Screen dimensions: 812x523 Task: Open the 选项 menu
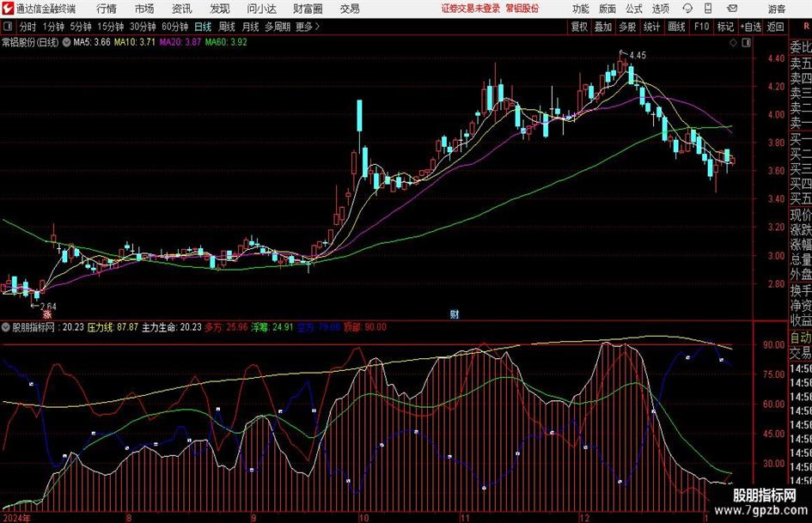pyautogui.click(x=660, y=9)
